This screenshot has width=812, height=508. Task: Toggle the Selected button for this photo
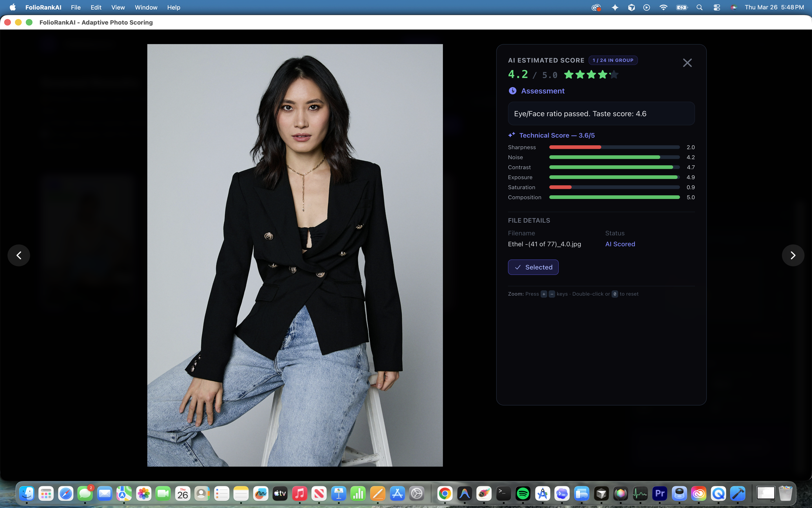coord(533,267)
